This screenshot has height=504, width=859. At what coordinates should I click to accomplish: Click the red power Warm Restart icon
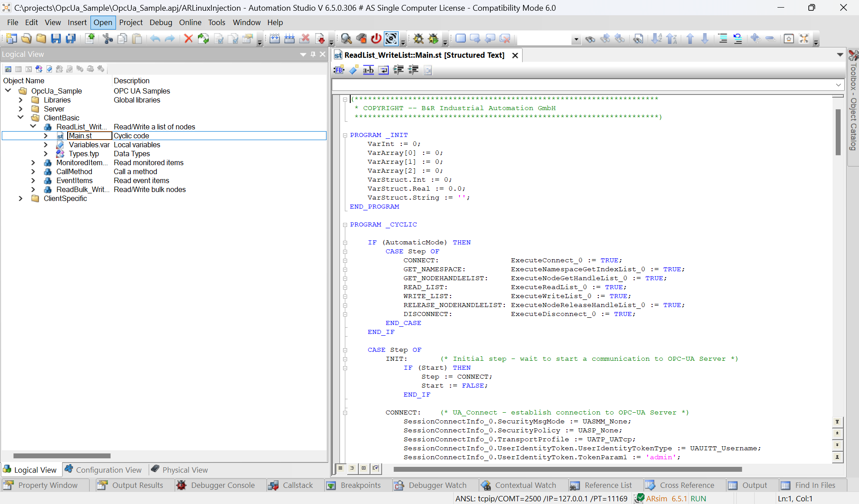(x=376, y=38)
